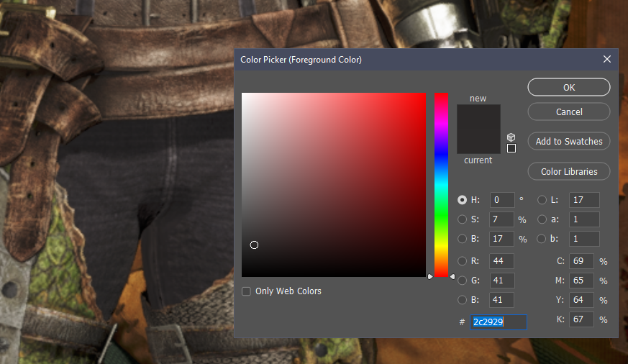Select the S saturation radio button
The width and height of the screenshot is (628, 364).
tap(463, 219)
